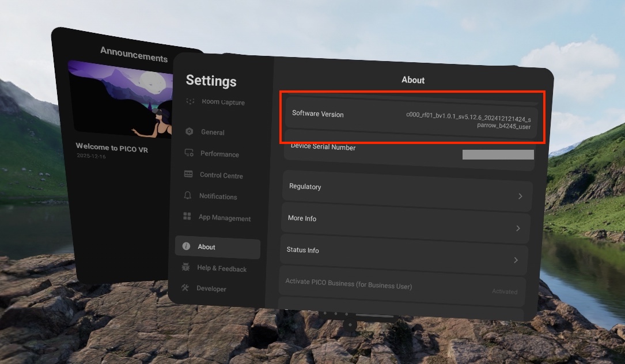This screenshot has width=625, height=364.
Task: Click the Settings heading
Action: (211, 81)
